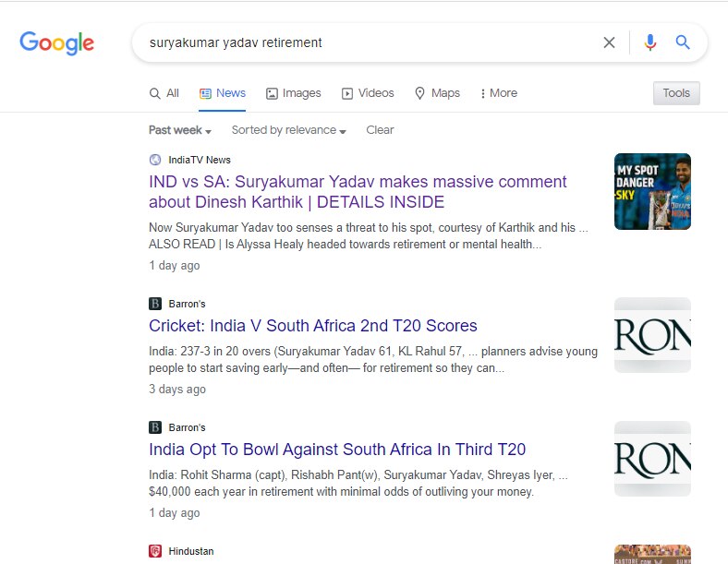Click the blue magnifier search icon

(683, 42)
